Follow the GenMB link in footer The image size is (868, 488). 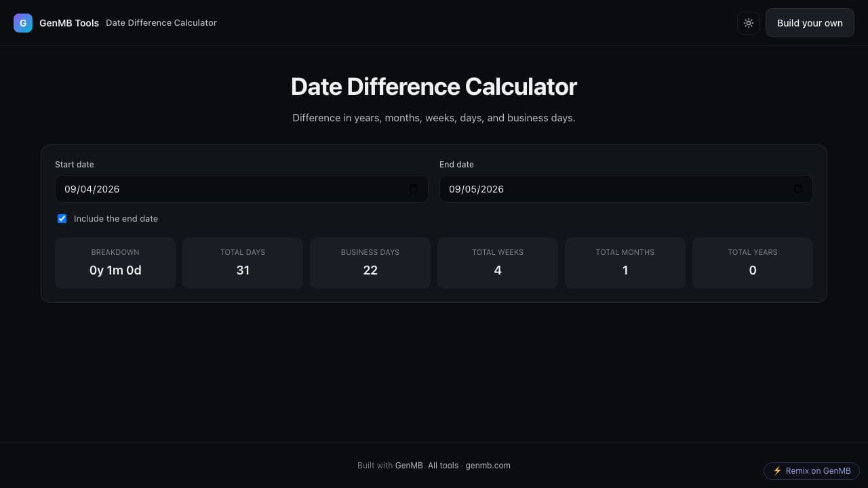pyautogui.click(x=410, y=466)
